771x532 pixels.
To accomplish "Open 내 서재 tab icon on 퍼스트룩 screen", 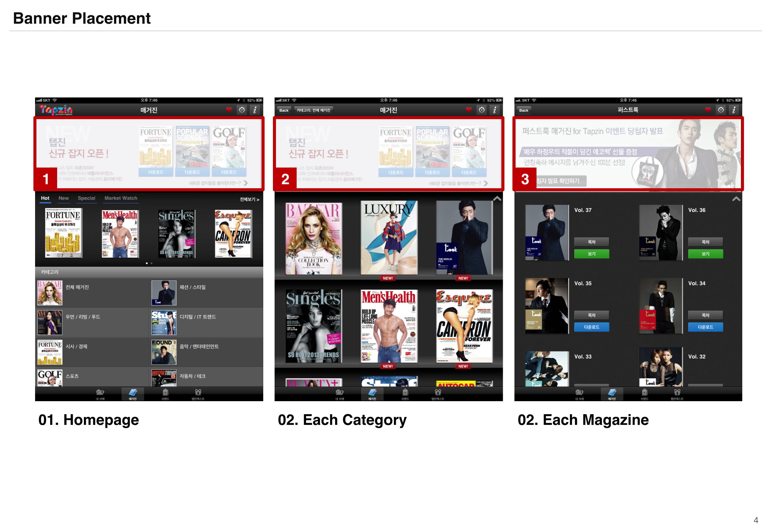I will (x=579, y=394).
